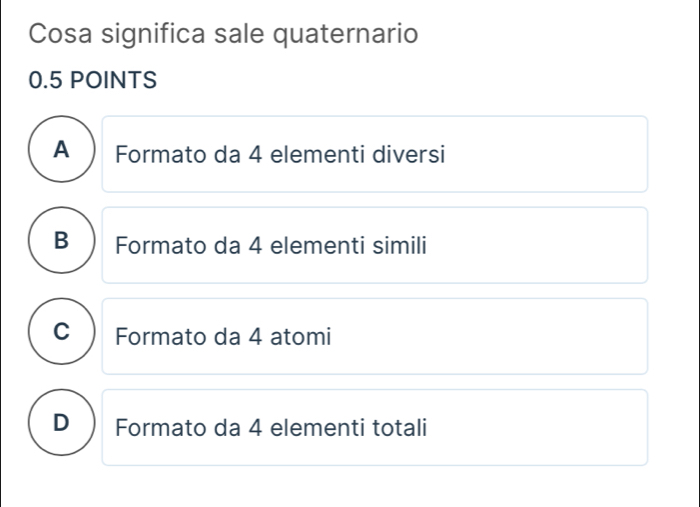Click answer text 'Formato da 4 elementi diversi'

pos(280,155)
